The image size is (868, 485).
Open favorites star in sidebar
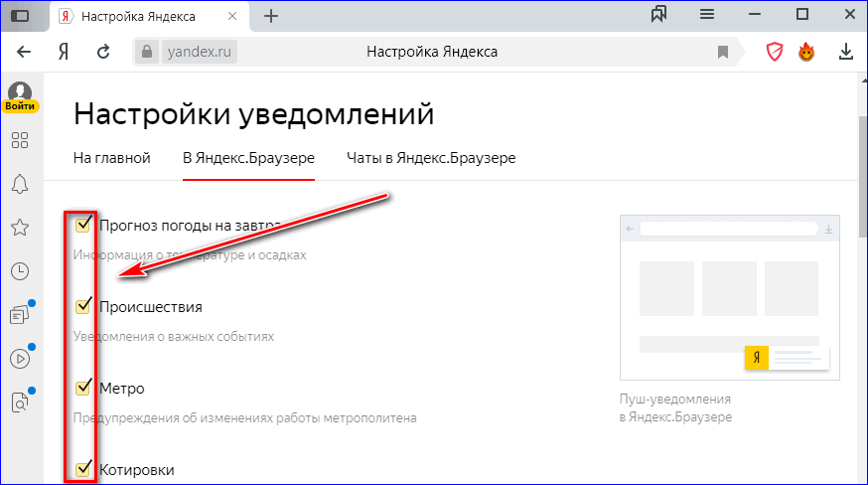(20, 228)
